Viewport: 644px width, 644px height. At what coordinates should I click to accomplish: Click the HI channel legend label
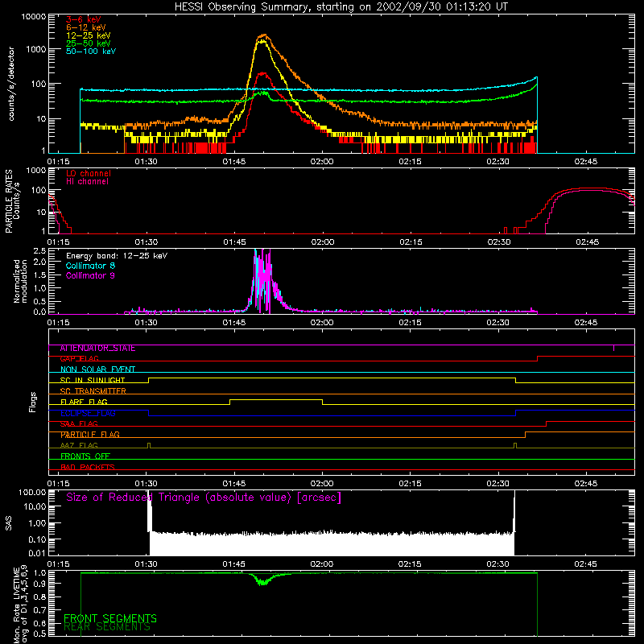point(88,182)
